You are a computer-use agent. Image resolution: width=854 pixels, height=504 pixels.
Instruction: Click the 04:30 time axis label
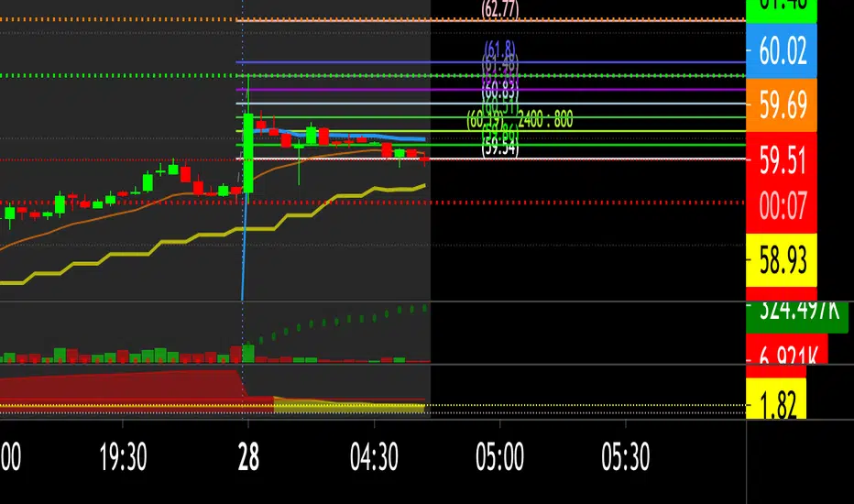point(374,456)
